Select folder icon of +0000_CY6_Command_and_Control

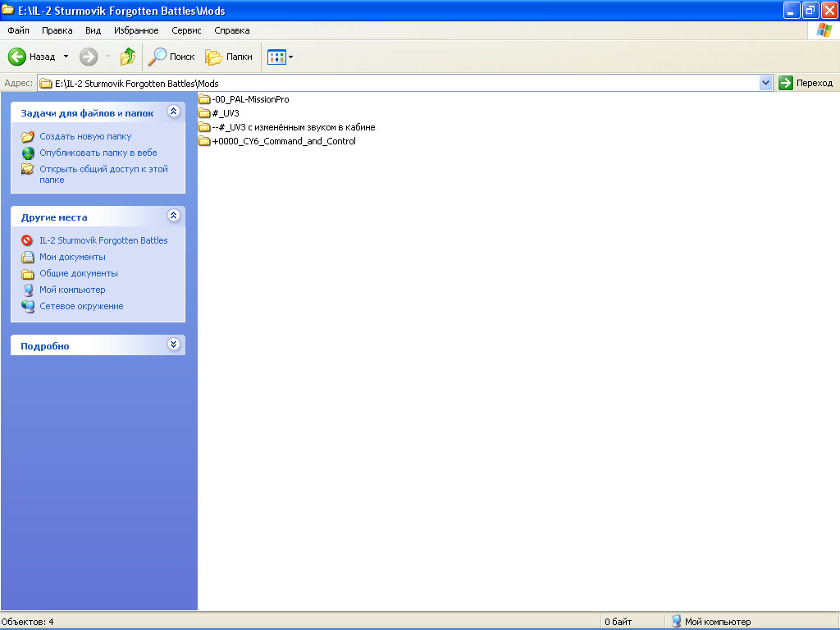tap(204, 141)
